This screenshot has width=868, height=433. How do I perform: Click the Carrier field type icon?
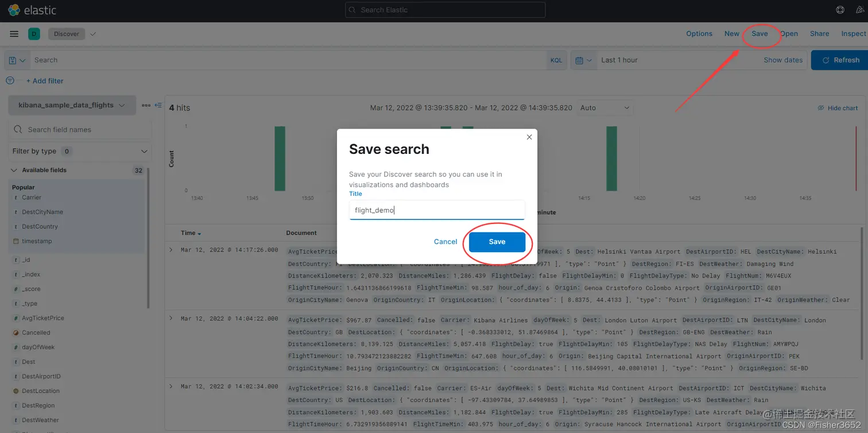(x=16, y=198)
